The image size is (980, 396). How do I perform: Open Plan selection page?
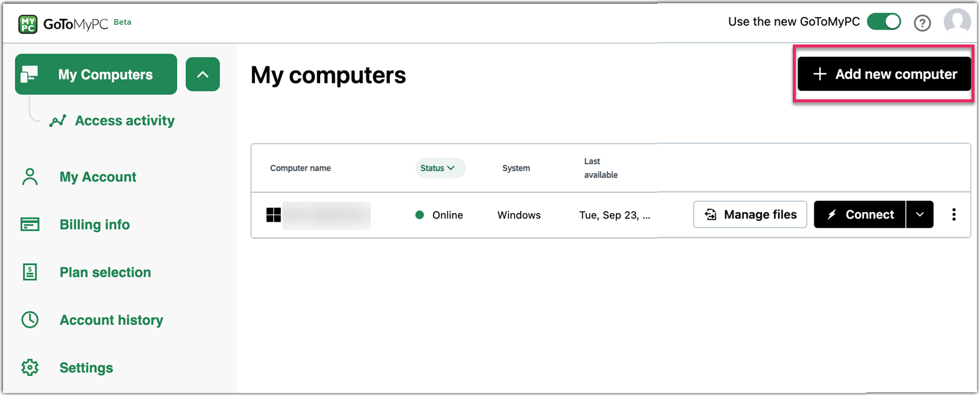(x=105, y=272)
